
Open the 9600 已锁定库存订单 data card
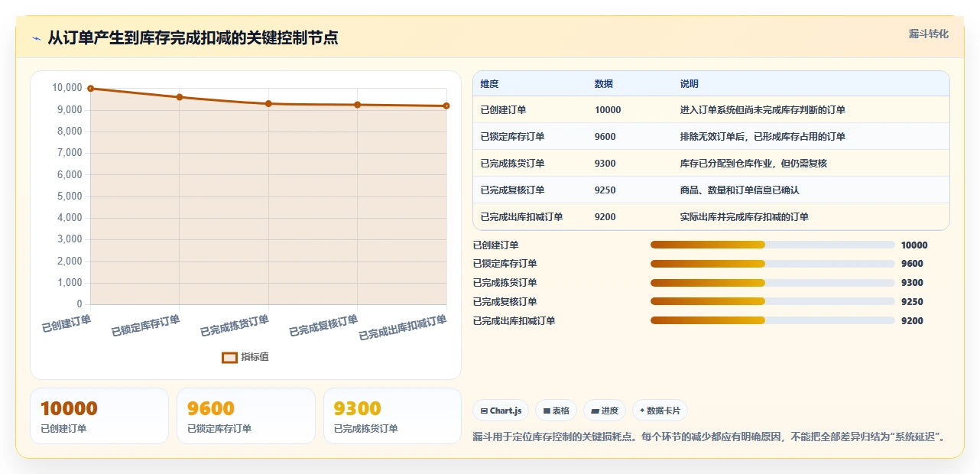[246, 416]
